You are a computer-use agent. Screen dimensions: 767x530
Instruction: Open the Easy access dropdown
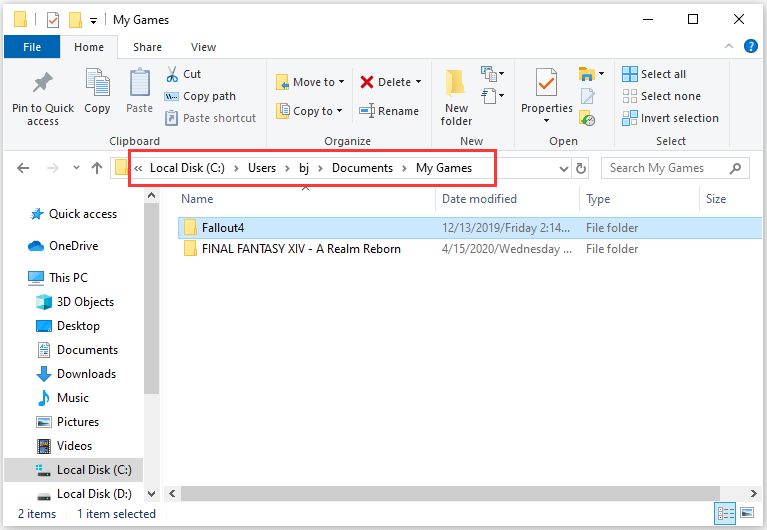point(493,95)
